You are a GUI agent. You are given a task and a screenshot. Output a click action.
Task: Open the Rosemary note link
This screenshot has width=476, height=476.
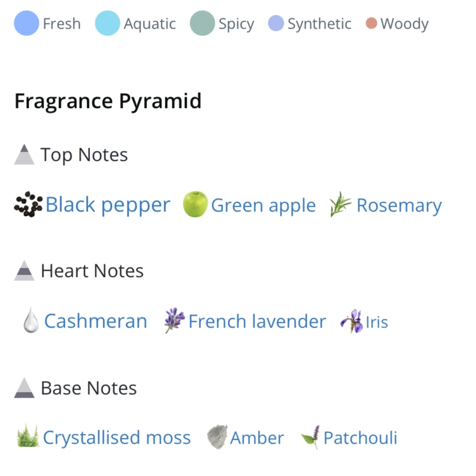[399, 206]
